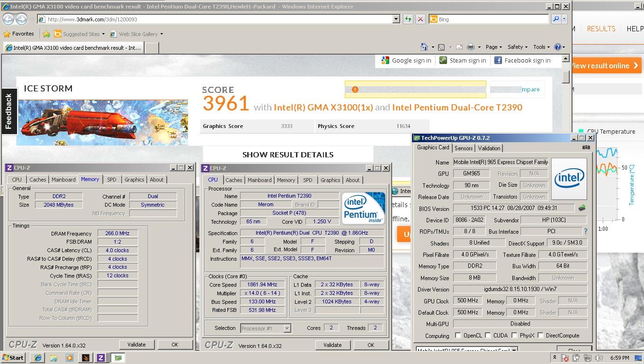Open Internet Explorer from the taskbar
The width and height of the screenshot is (644, 364).
coord(37,358)
